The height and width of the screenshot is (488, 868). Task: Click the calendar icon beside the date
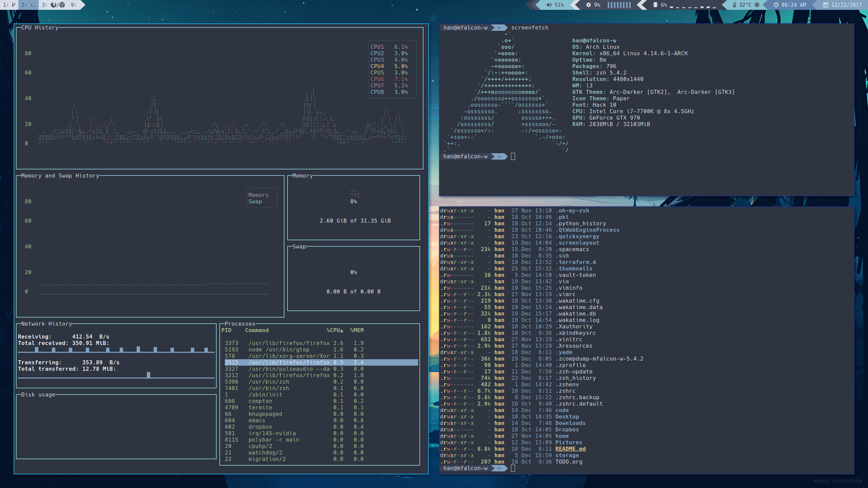(826, 5)
